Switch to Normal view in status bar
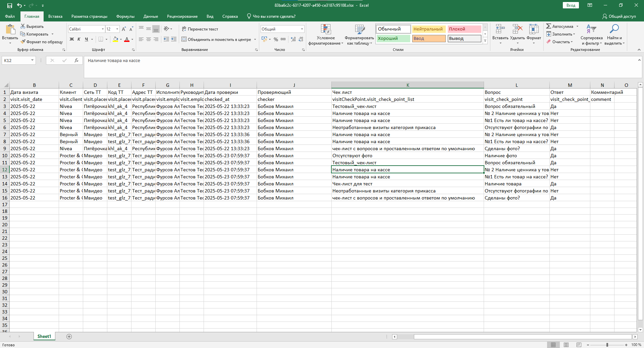 pos(553,345)
